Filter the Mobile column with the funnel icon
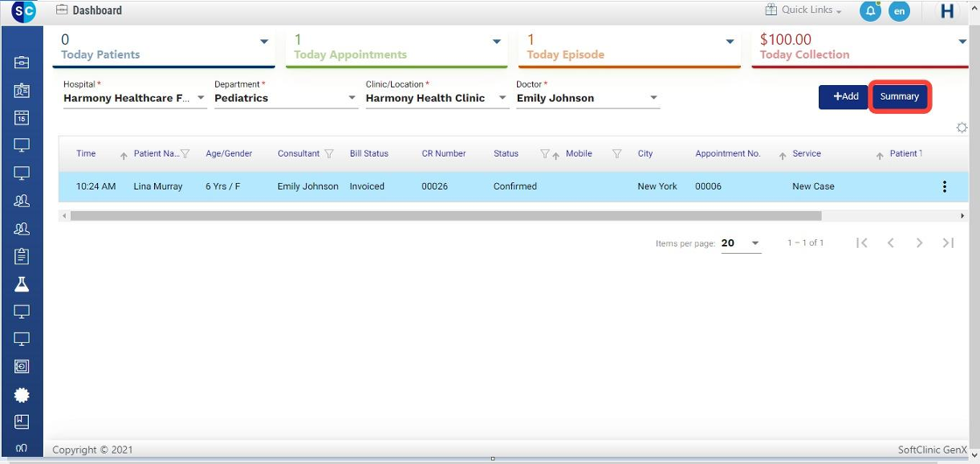 click(x=617, y=153)
